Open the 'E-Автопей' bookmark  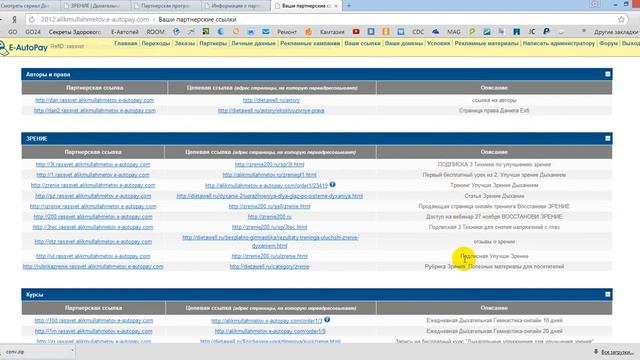pos(125,31)
